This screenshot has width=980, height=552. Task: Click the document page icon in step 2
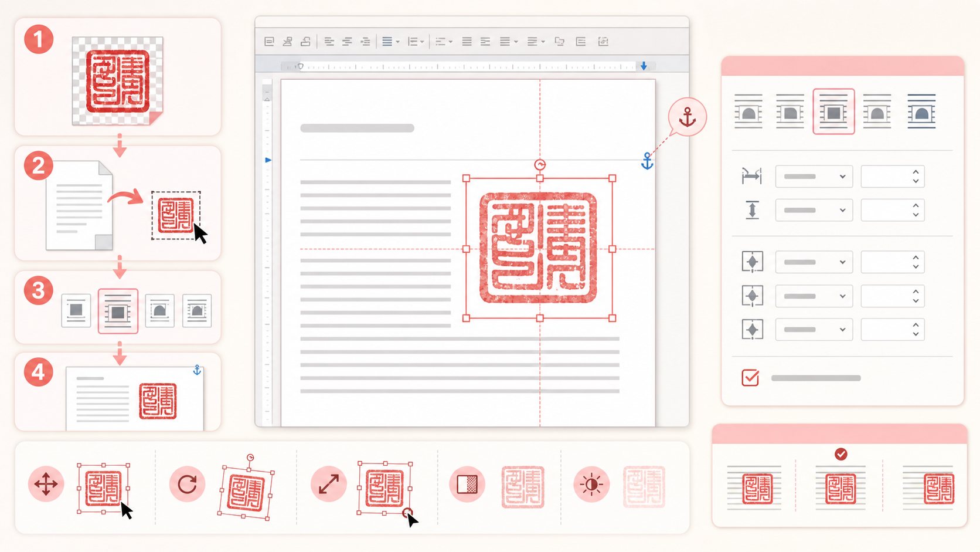(x=79, y=205)
